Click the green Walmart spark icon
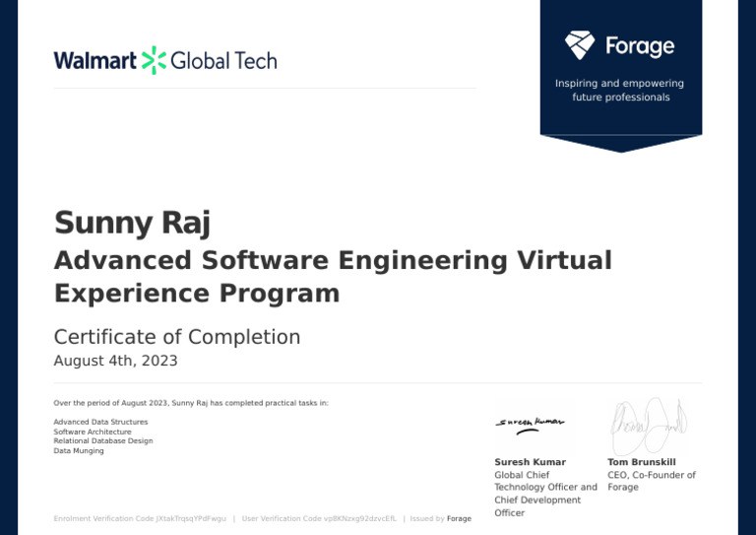This screenshot has width=756, height=535. [154, 60]
